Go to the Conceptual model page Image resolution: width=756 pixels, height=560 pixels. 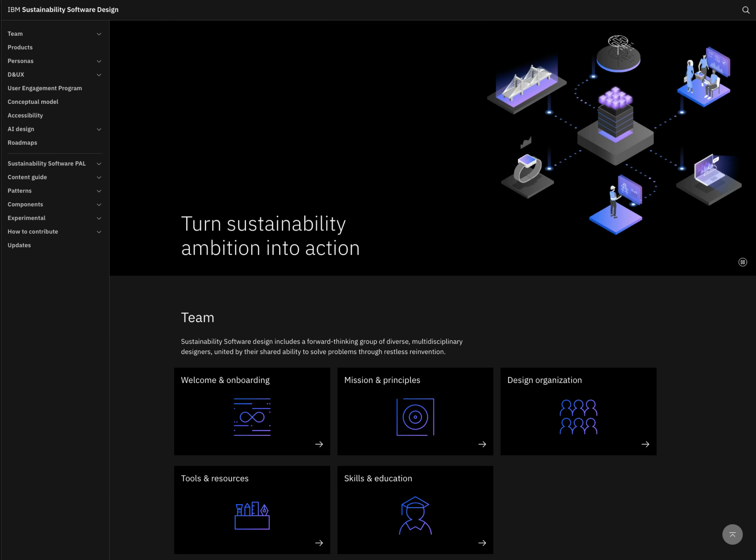point(33,102)
